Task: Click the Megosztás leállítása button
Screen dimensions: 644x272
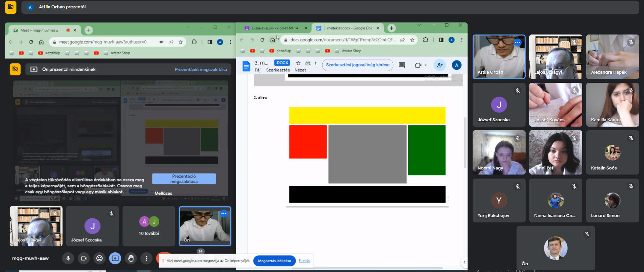Action: click(274, 261)
